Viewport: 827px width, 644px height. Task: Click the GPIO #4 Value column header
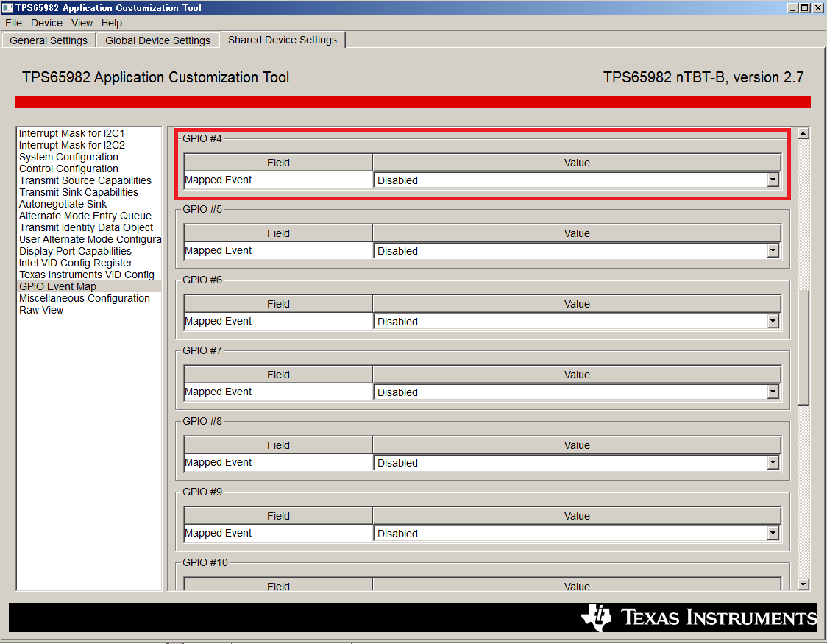577,163
